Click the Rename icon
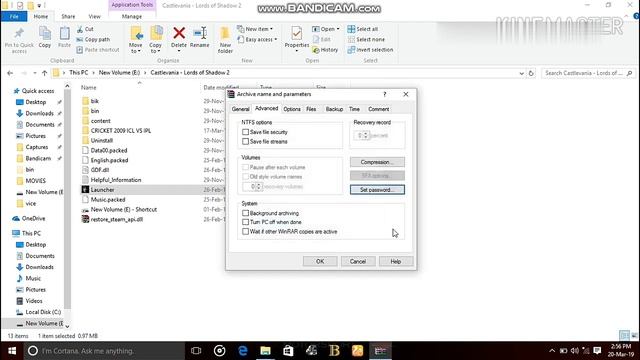This screenshot has width=640, height=360. pyautogui.click(x=200, y=33)
